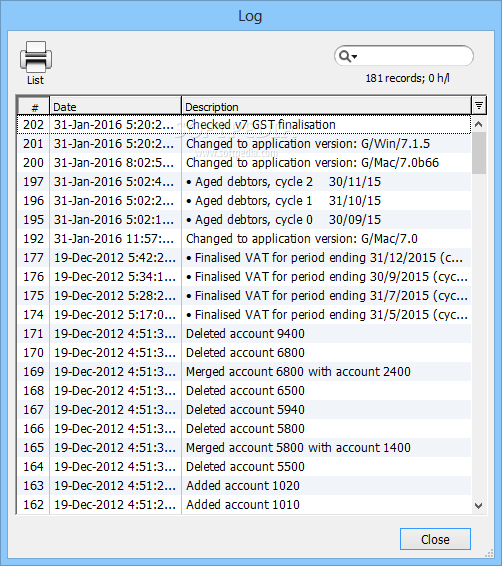Select Finalised VAT period ending 31/7/2015 row
This screenshot has width=502, height=566.
point(244,296)
